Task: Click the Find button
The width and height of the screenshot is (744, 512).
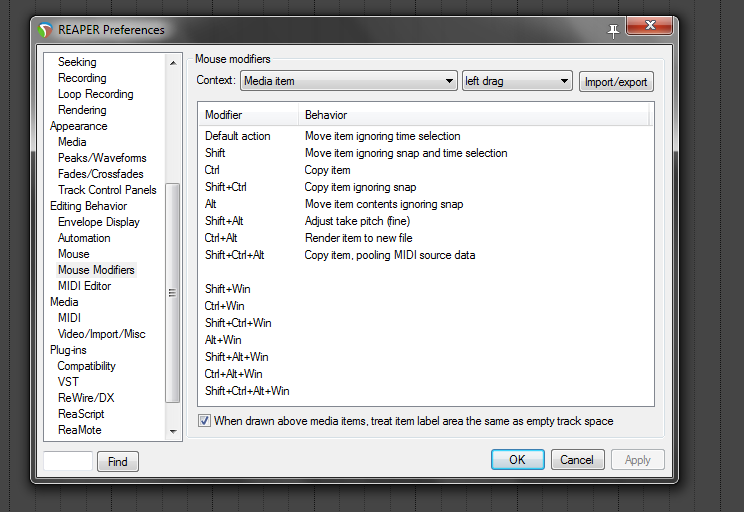Action: (118, 461)
